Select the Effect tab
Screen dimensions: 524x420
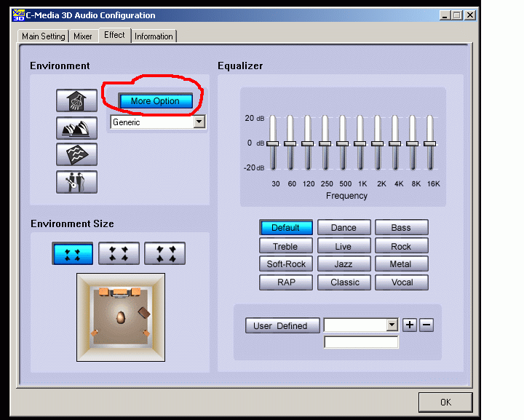pos(114,35)
